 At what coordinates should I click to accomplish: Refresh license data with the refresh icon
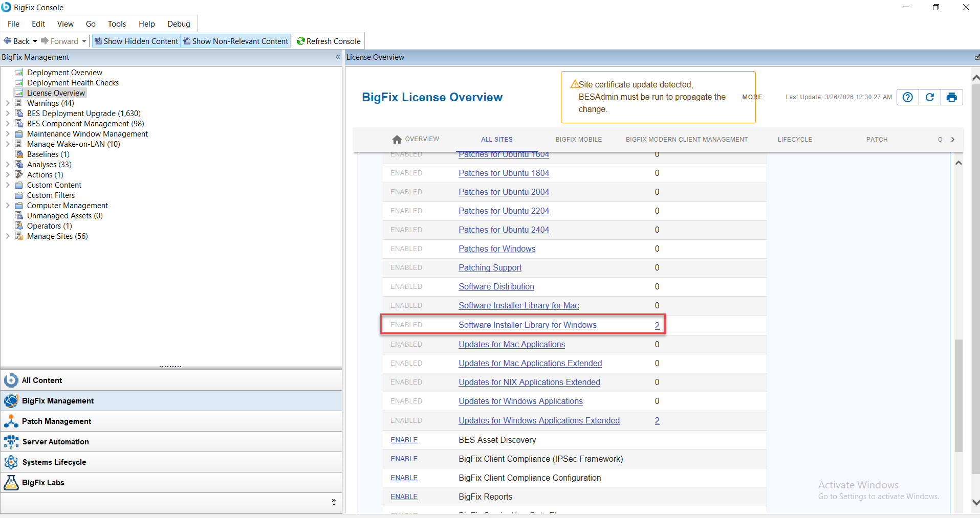point(929,97)
